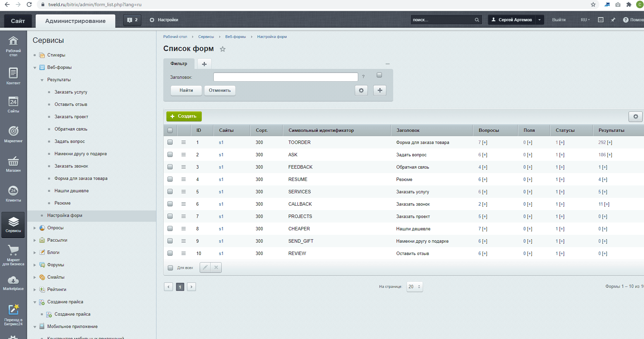Screen dimensions: 644x339
Task: Click the Отменить filter button
Action: (220, 90)
